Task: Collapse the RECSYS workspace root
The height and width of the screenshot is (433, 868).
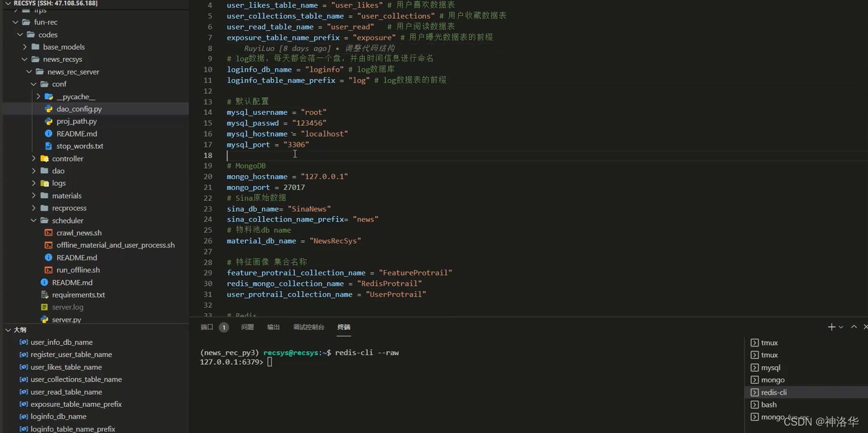Action: (x=8, y=3)
